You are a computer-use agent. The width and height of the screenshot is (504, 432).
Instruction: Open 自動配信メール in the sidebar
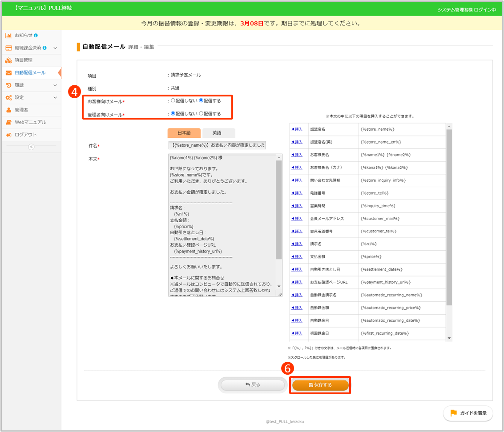coord(30,72)
